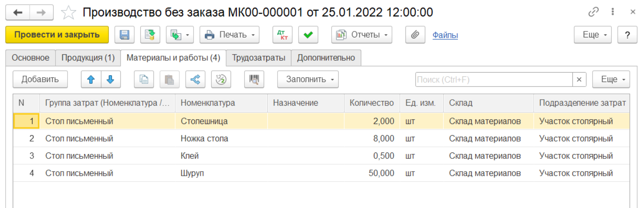Click the post document icon
This screenshot has width=644, height=208.
click(x=150, y=35)
